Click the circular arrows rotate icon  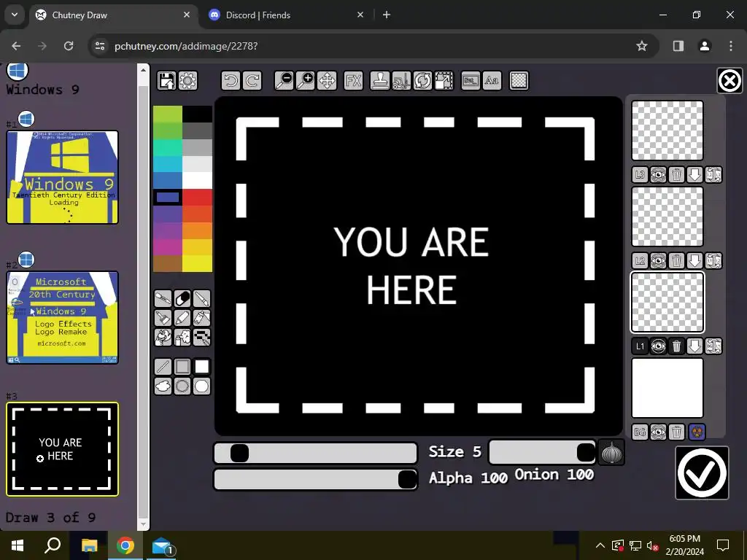[x=422, y=80]
